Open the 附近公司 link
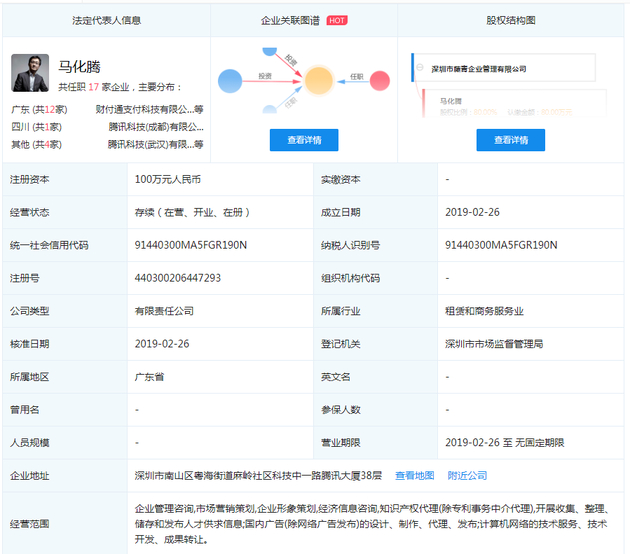Image resolution: width=630 pixels, height=554 pixels. tap(467, 475)
